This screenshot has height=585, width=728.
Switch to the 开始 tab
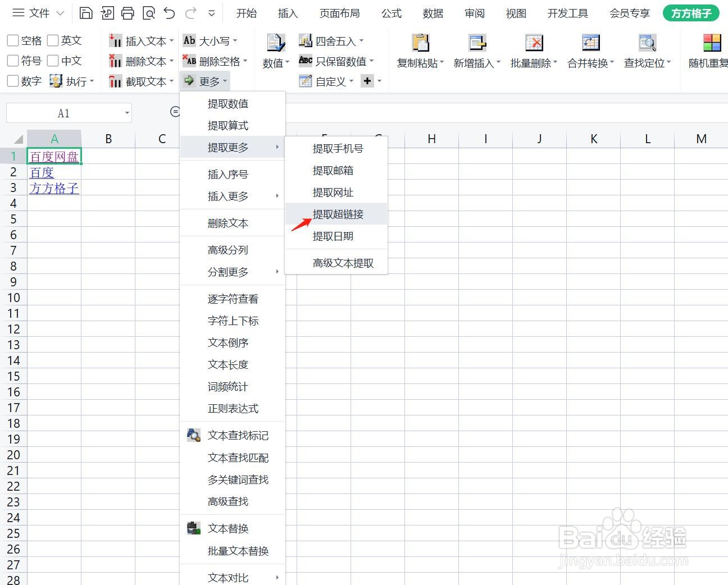[x=246, y=13]
